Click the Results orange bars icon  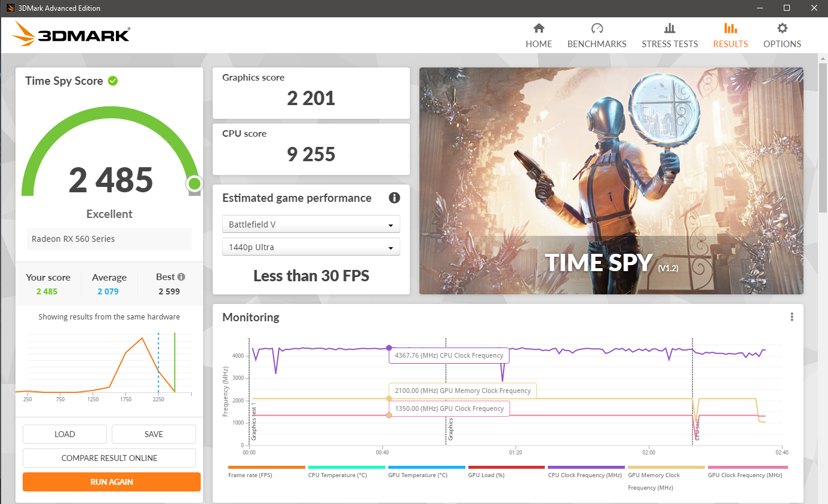pyautogui.click(x=730, y=28)
